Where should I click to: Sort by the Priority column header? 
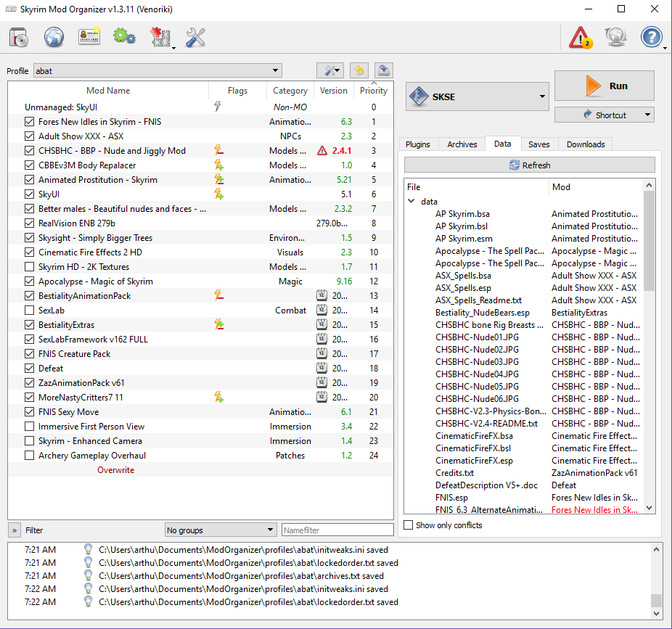pos(373,91)
